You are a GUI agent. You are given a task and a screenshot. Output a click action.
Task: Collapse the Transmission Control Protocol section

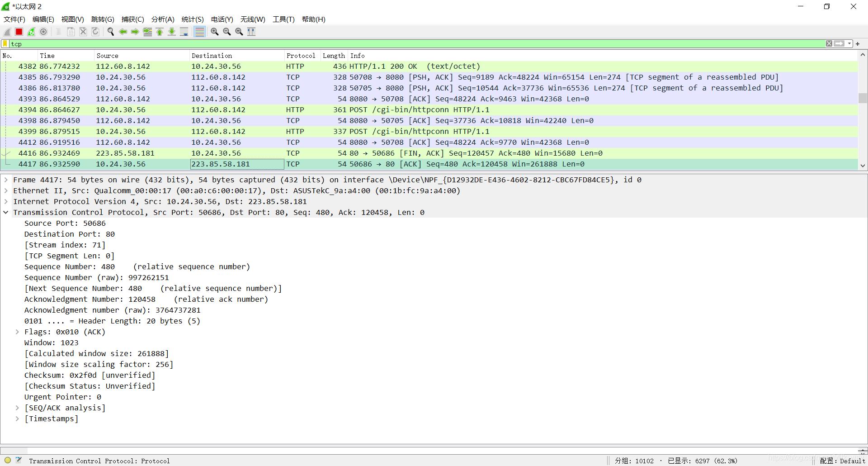point(6,213)
